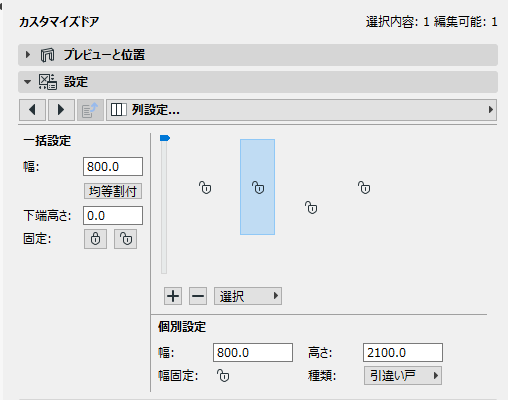Toggle the leftmost column lock icon
The image size is (508, 400).
pos(205,188)
